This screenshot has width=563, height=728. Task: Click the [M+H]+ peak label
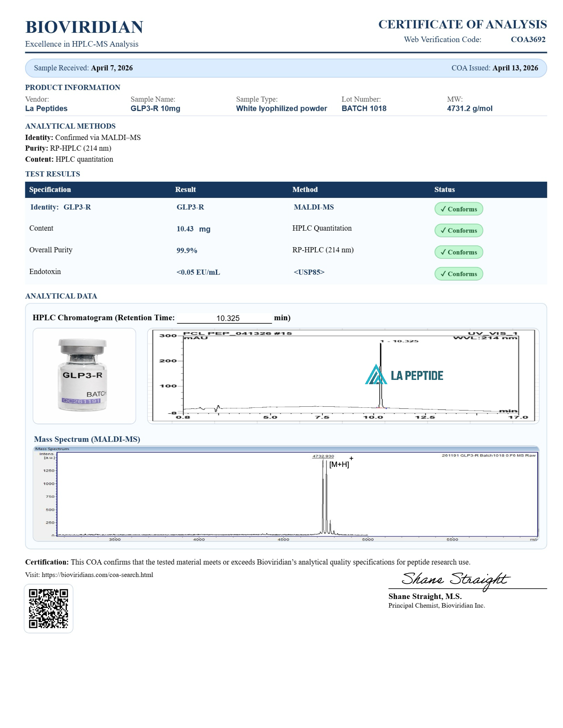[339, 464]
